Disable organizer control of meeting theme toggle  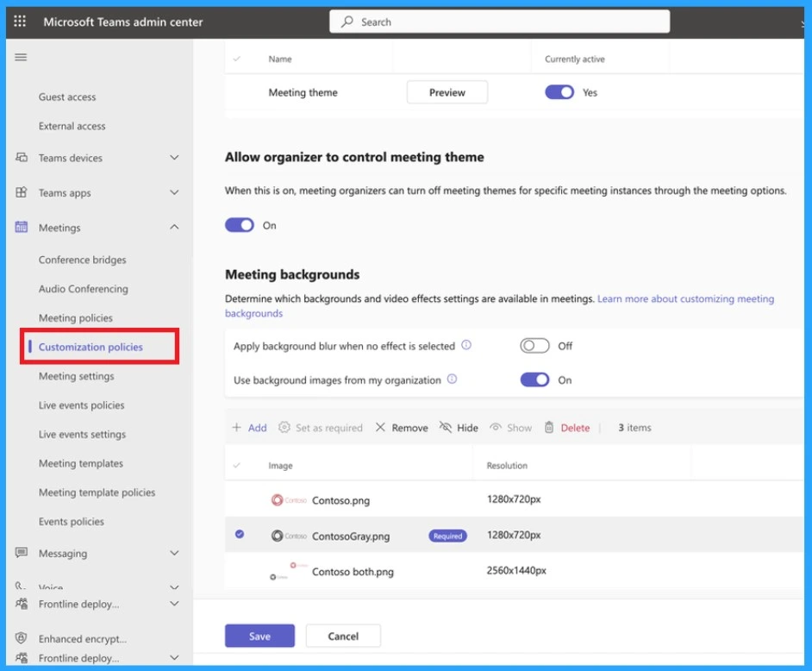(x=240, y=225)
